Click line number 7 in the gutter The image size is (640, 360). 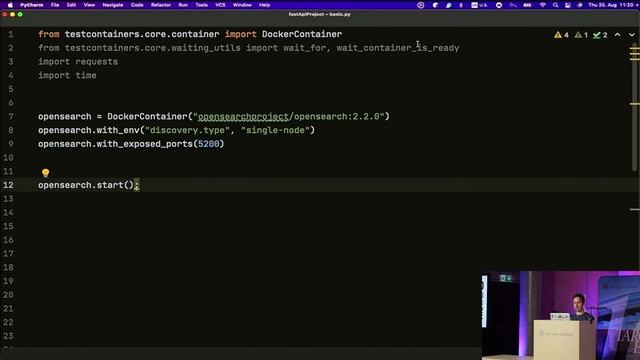click(11, 117)
